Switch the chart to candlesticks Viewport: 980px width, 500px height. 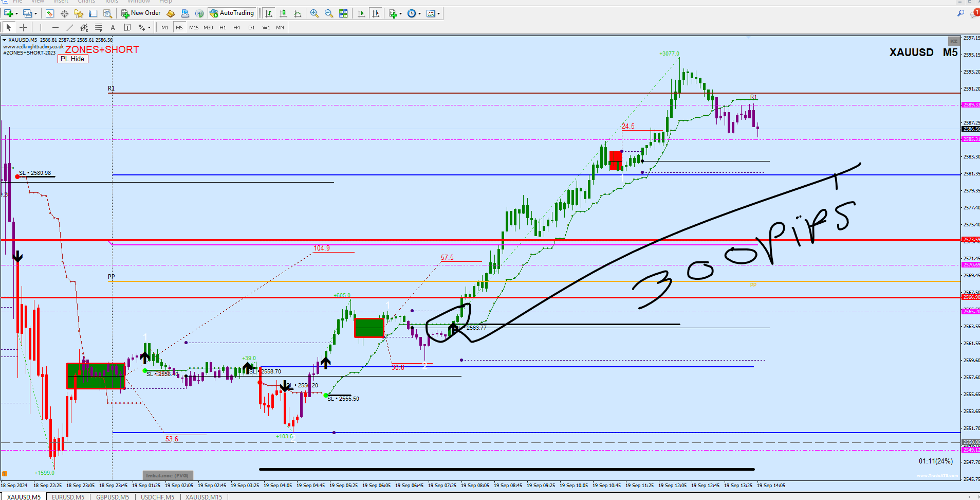tap(283, 13)
